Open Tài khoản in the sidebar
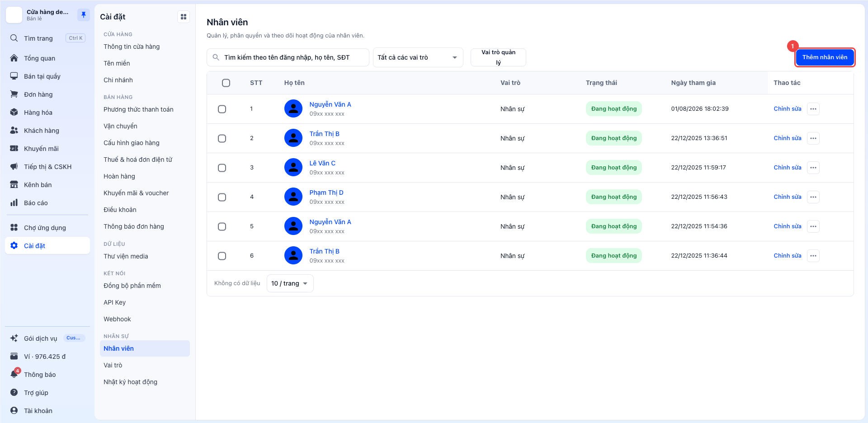This screenshot has height=423, width=868. (47, 410)
